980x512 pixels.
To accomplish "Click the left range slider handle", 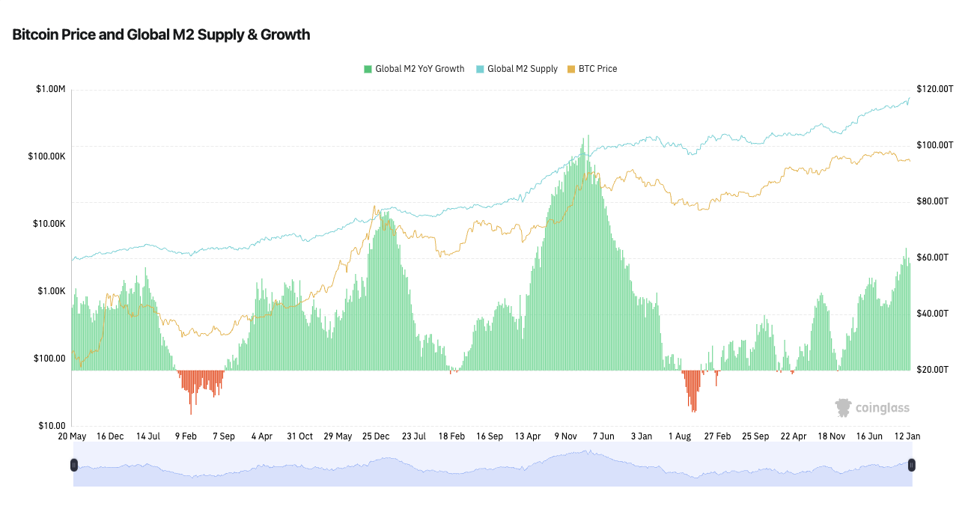I will [73, 465].
